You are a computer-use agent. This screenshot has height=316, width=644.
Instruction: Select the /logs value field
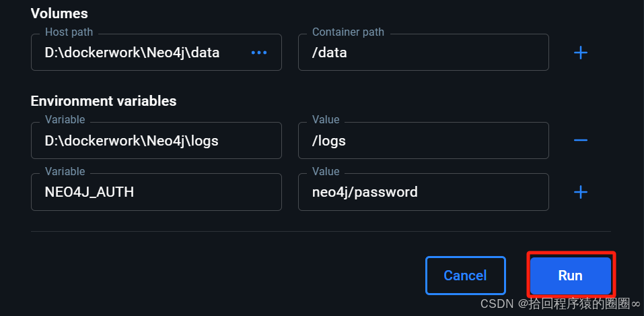(423, 141)
